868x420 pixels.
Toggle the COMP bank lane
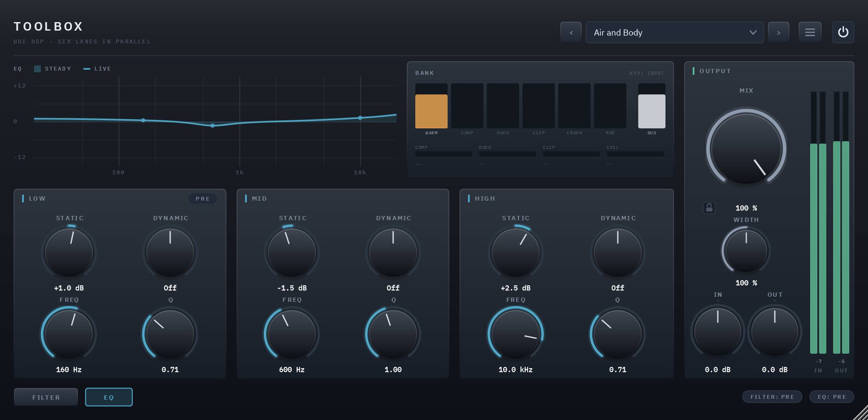click(x=467, y=106)
